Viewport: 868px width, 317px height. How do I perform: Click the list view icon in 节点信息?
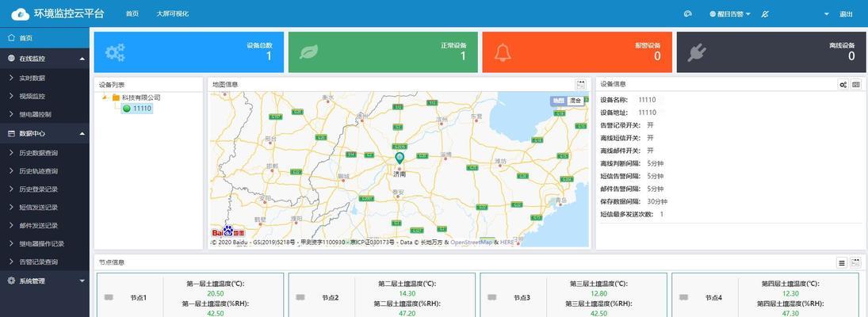coord(842,263)
